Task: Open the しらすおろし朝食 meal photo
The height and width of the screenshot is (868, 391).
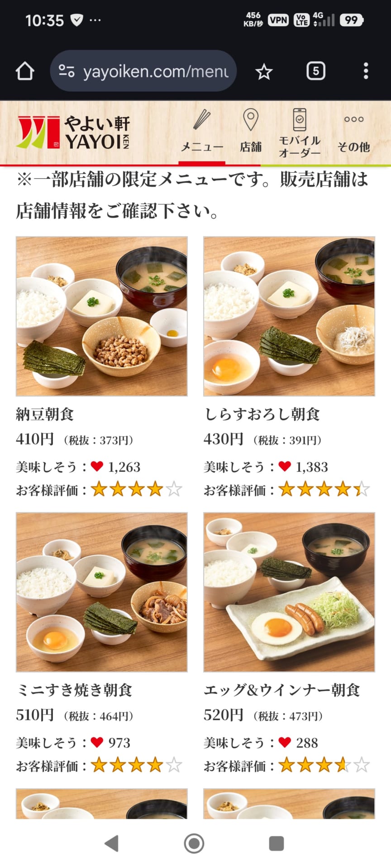Action: (289, 316)
